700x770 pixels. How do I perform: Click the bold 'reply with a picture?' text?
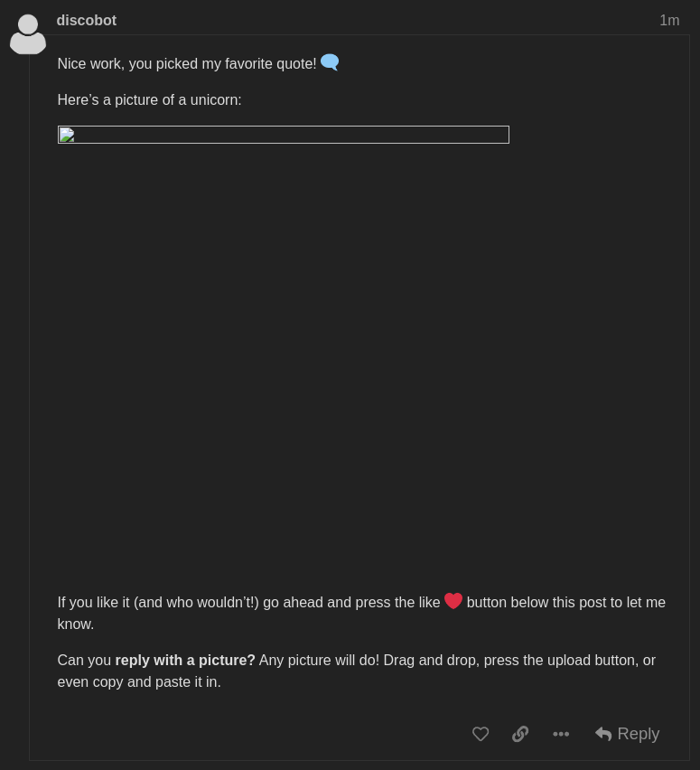coord(185,660)
